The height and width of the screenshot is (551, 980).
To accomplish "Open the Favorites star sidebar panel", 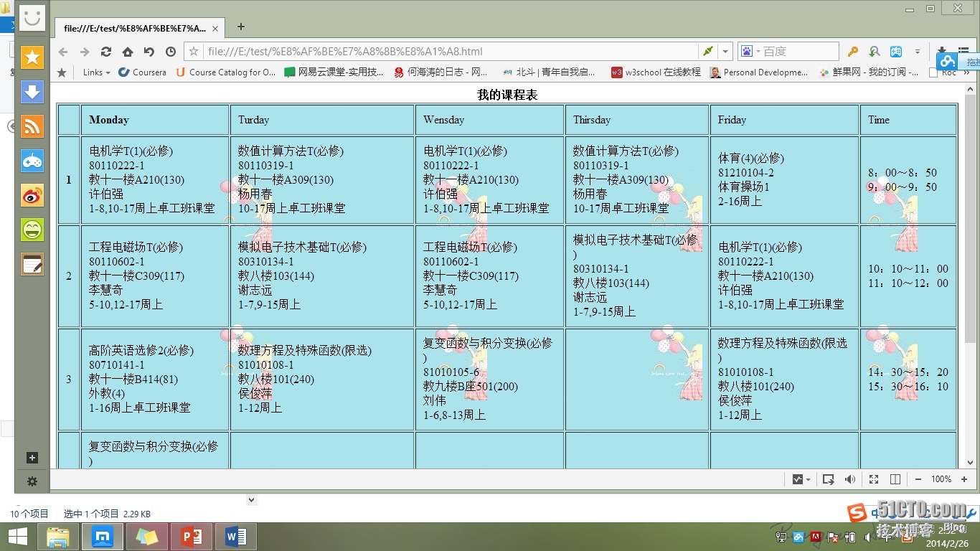I will coord(32,57).
